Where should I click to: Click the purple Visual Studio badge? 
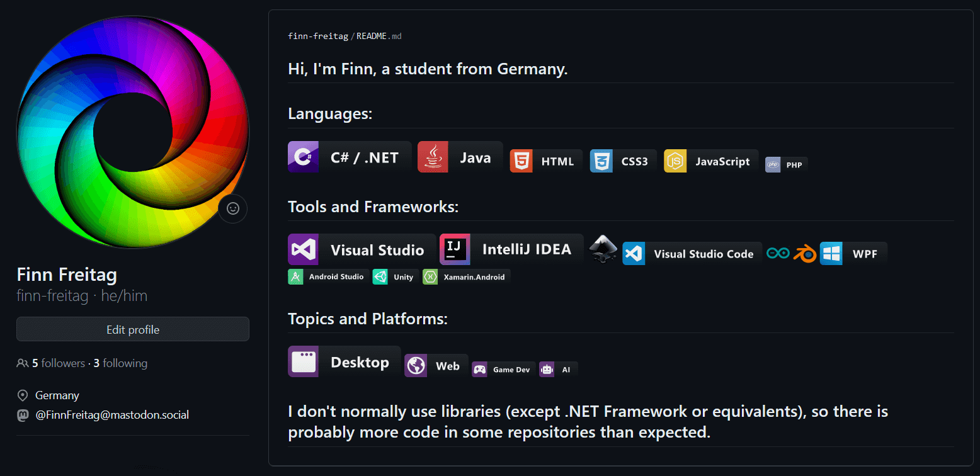click(362, 250)
